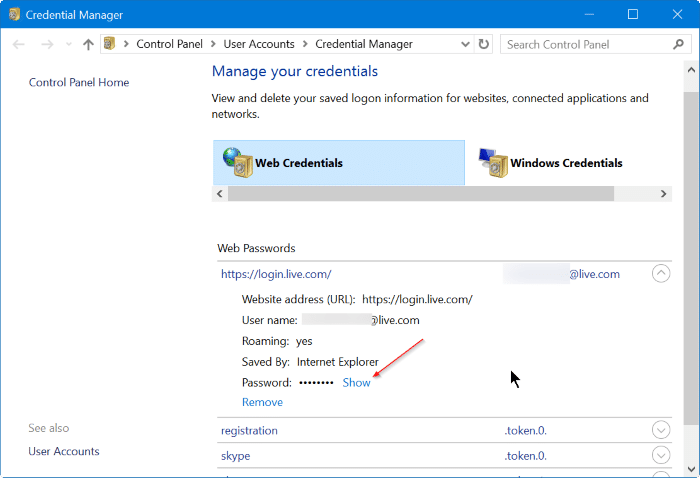
Task: Go to Control Panel breadcrumb
Action: pyautogui.click(x=169, y=44)
